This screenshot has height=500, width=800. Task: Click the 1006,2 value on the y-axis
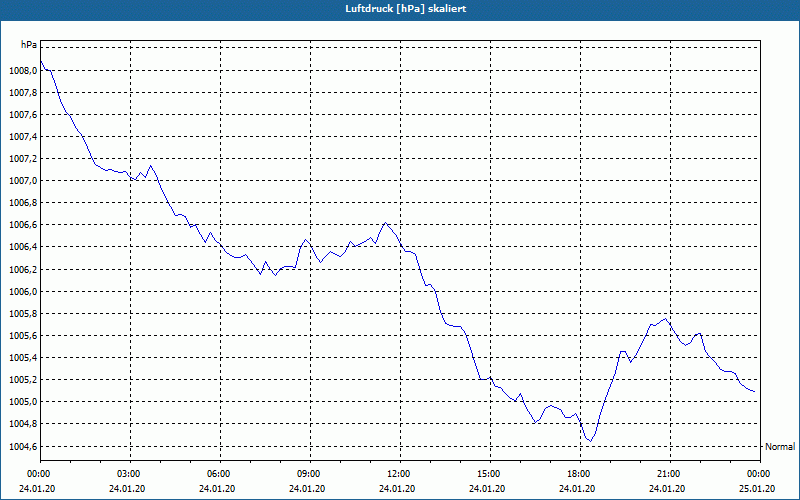[x=23, y=269]
